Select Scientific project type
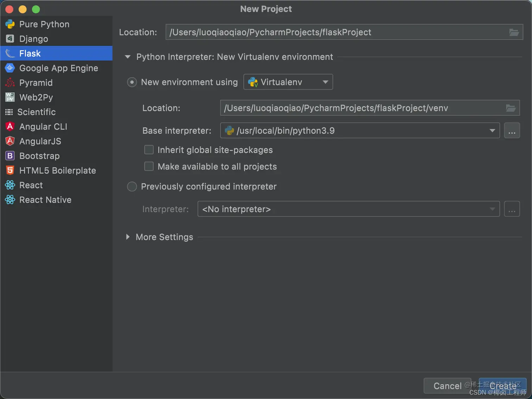This screenshot has height=399, width=532. 56,112
